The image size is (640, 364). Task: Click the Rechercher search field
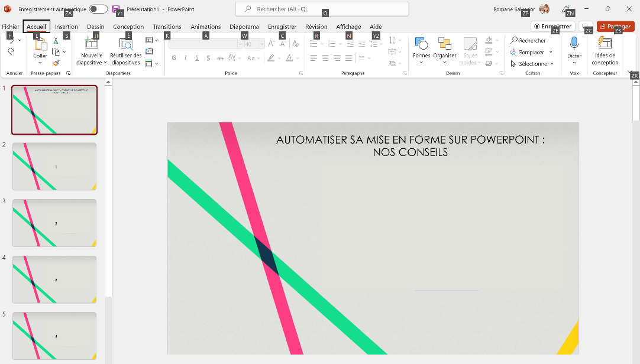click(322, 9)
